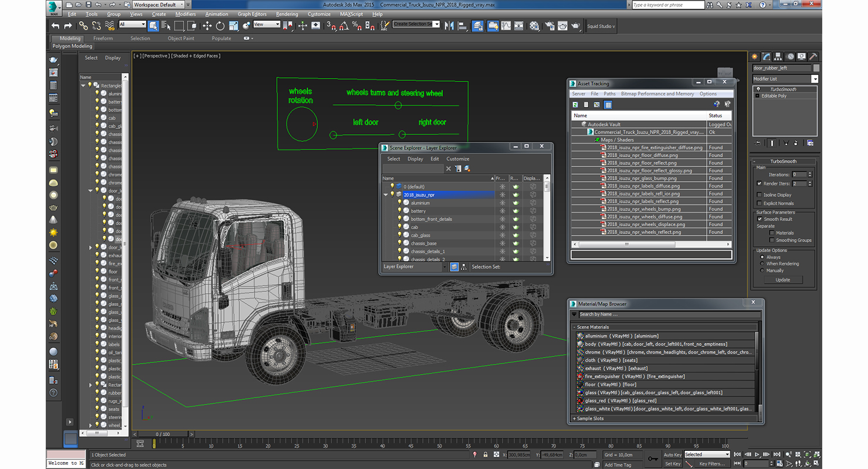Click the Render Production teapot icon
Image resolution: width=868 pixels, height=469 pixels.
tap(576, 26)
